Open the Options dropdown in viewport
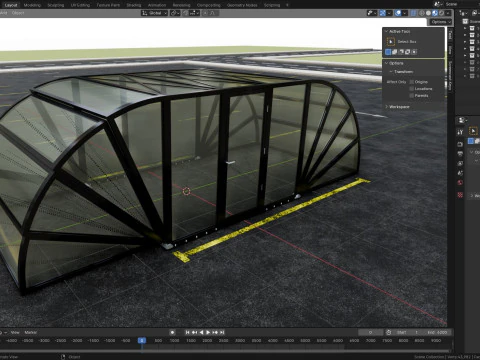Image resolution: width=480 pixels, height=360 pixels. tap(440, 22)
